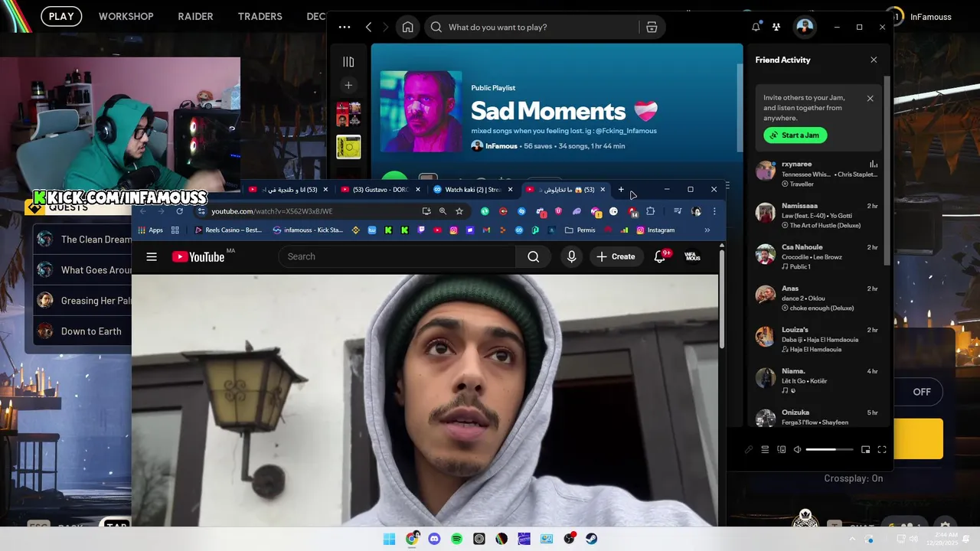Close the Friend Activity panel
This screenshot has height=551, width=980.
874,60
